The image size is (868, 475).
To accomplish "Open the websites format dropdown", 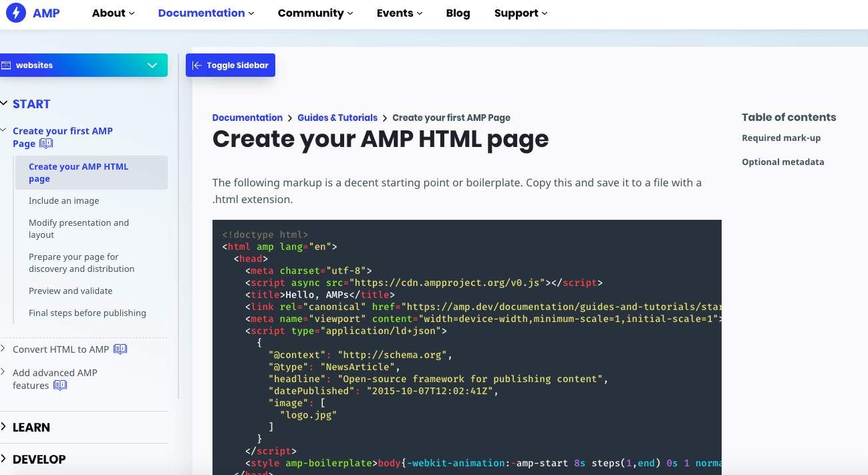I will pos(84,65).
